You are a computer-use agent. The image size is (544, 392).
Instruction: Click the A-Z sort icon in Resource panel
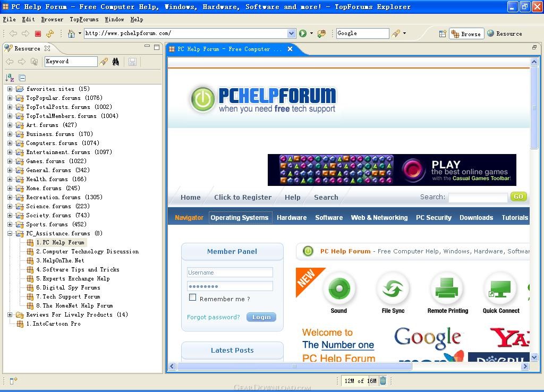click(x=10, y=78)
